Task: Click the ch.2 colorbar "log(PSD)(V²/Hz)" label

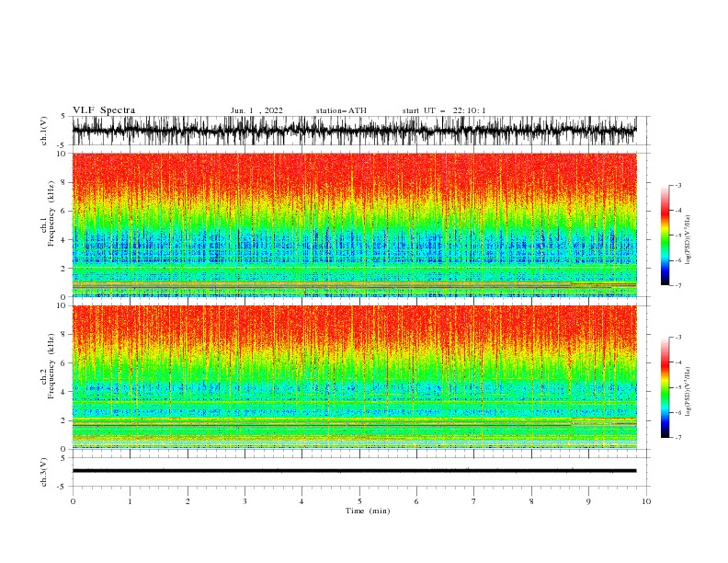Action: click(688, 392)
